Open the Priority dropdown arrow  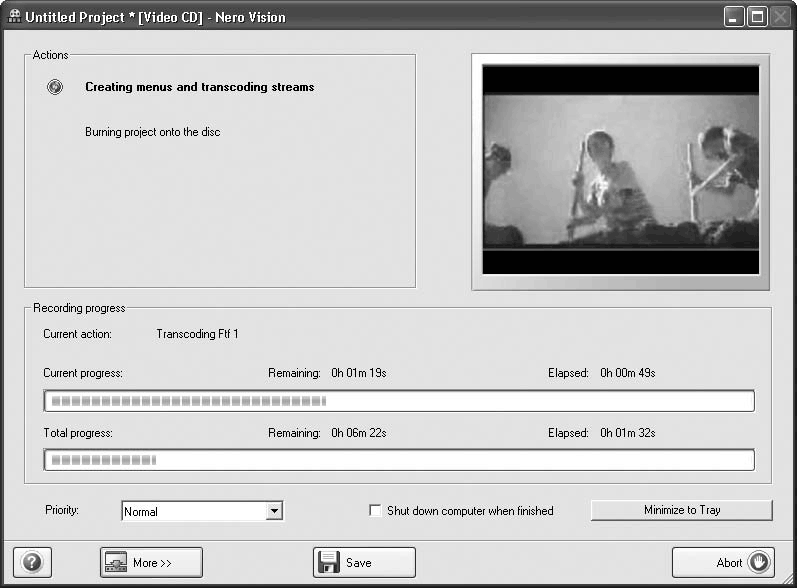(x=274, y=511)
